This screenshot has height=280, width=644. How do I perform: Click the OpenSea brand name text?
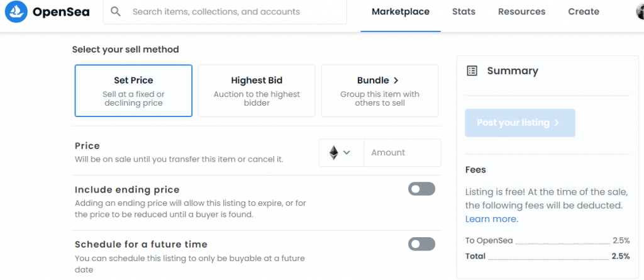(61, 12)
